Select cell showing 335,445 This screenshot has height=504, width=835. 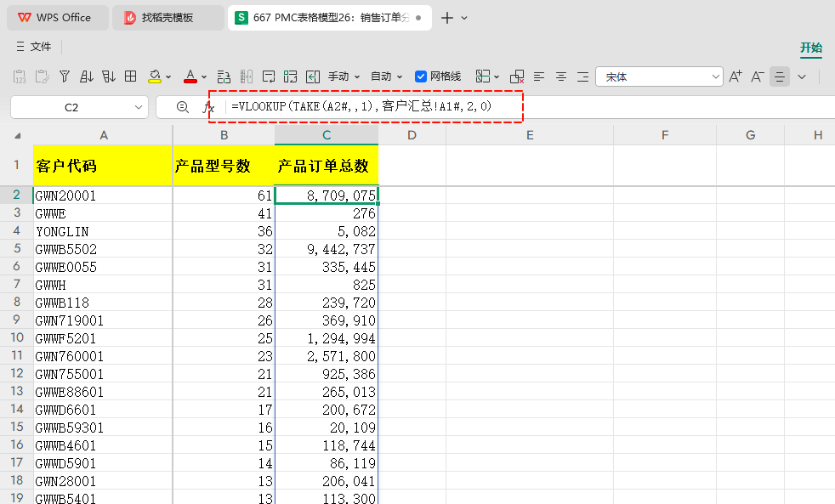327,267
